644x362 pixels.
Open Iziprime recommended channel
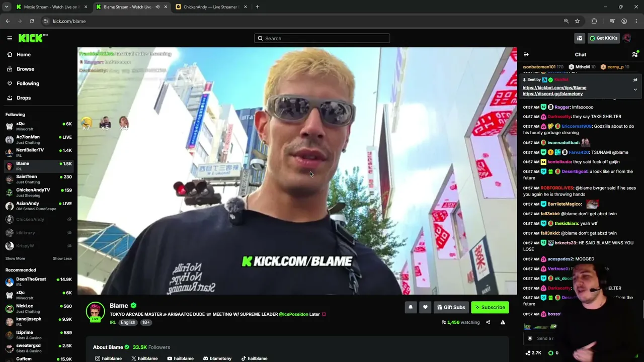39,335
